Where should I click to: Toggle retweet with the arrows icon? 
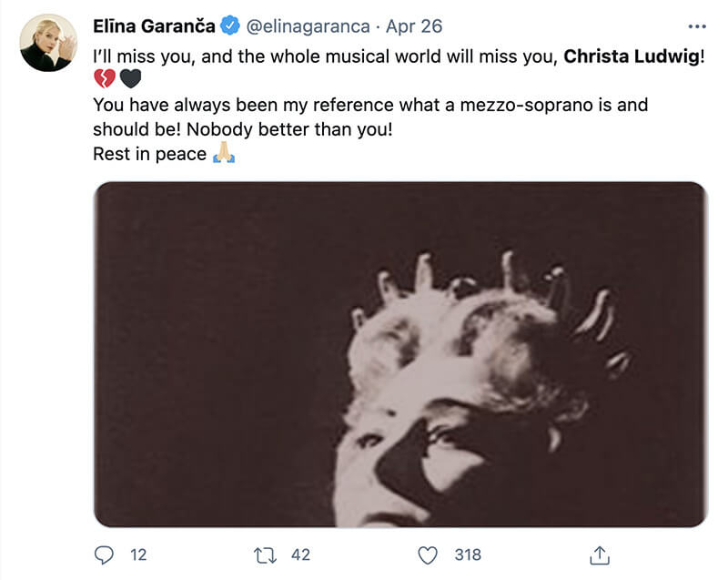pyautogui.click(x=265, y=554)
